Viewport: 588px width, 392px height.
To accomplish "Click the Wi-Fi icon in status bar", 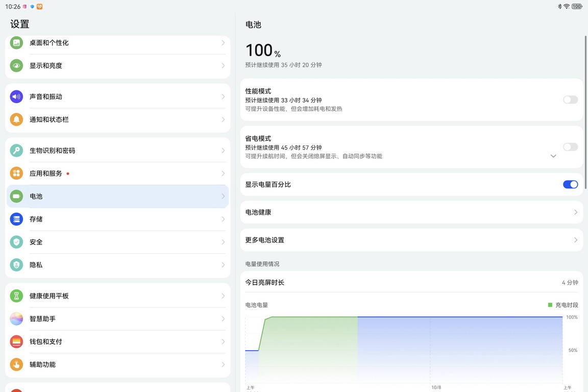I will click(567, 6).
